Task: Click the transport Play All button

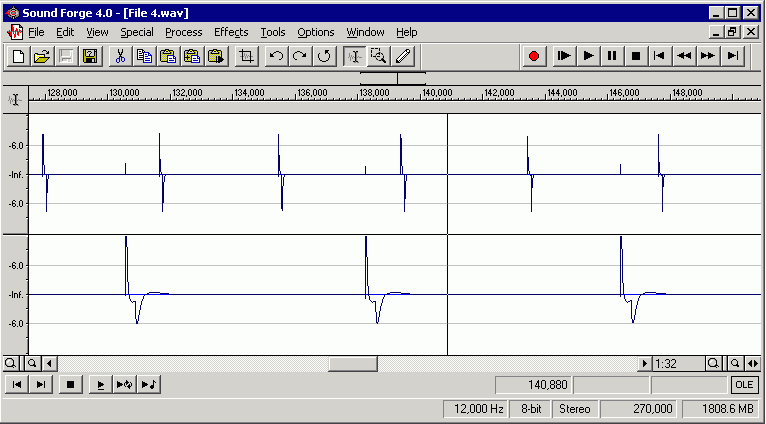Action: tap(564, 56)
